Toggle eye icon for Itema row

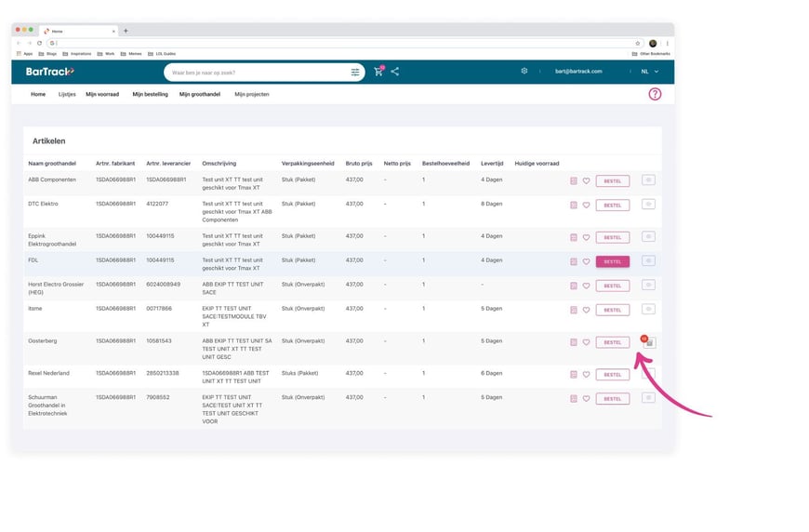[648, 309]
